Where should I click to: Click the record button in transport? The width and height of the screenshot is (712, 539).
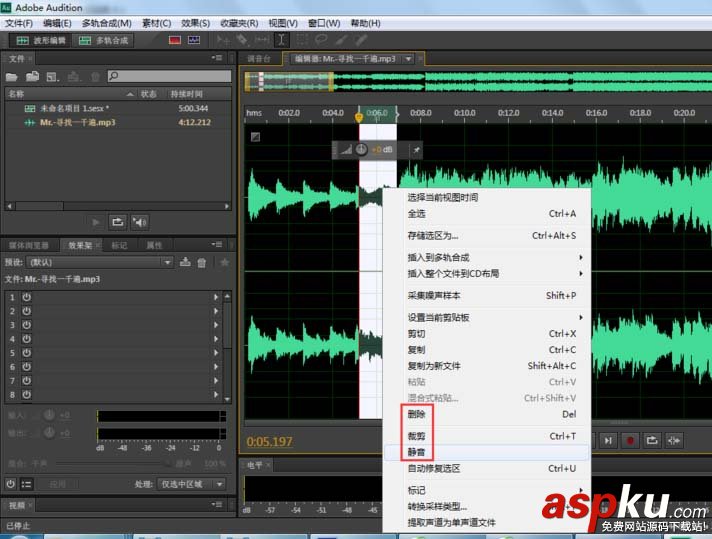630,440
